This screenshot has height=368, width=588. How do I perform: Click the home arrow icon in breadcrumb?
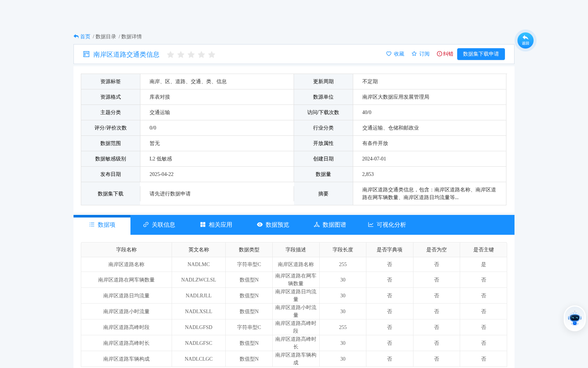point(76,36)
